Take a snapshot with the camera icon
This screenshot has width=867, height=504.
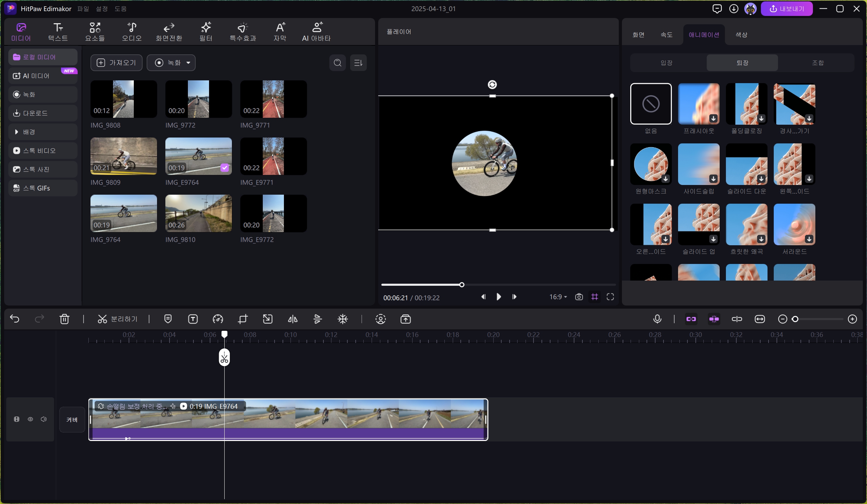click(x=579, y=297)
